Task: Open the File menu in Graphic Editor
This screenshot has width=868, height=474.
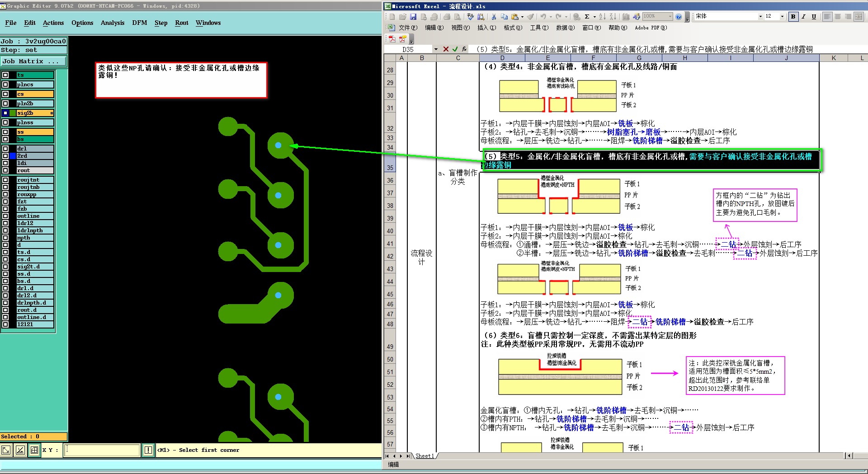Action: 11,23
